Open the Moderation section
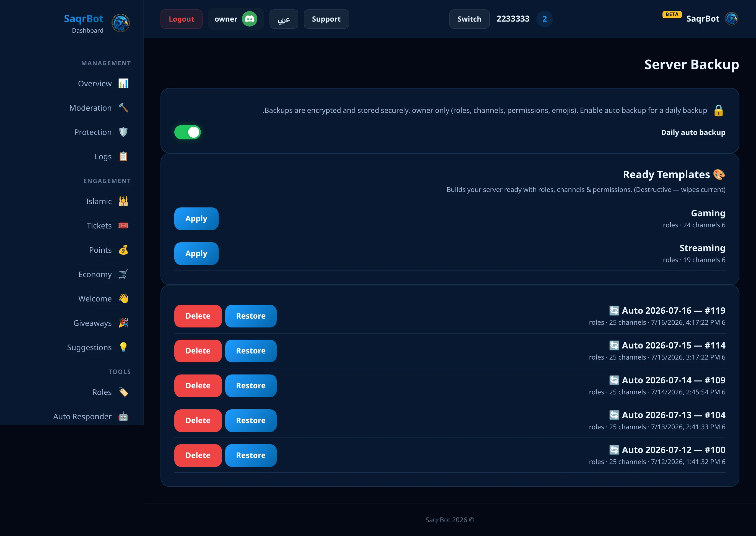The height and width of the screenshot is (536, 756). (x=99, y=108)
